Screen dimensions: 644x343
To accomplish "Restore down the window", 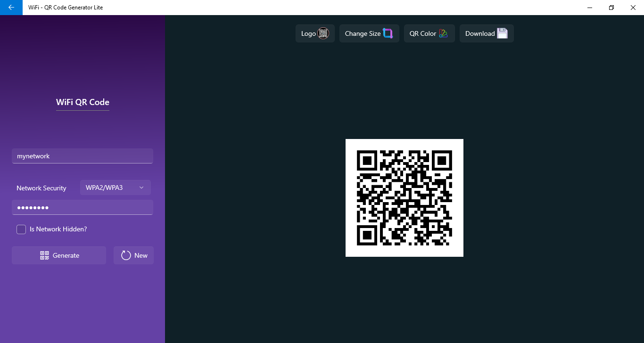I will [x=611, y=8].
